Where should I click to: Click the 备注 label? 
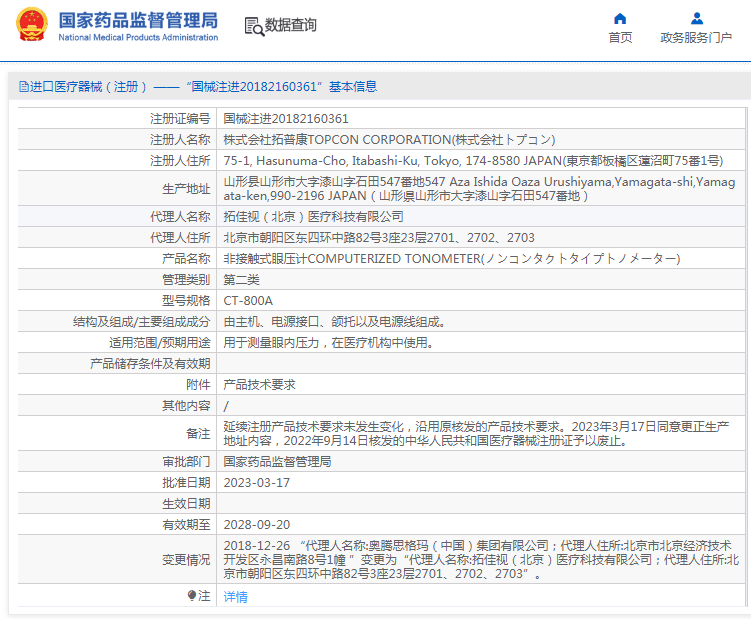pos(198,434)
